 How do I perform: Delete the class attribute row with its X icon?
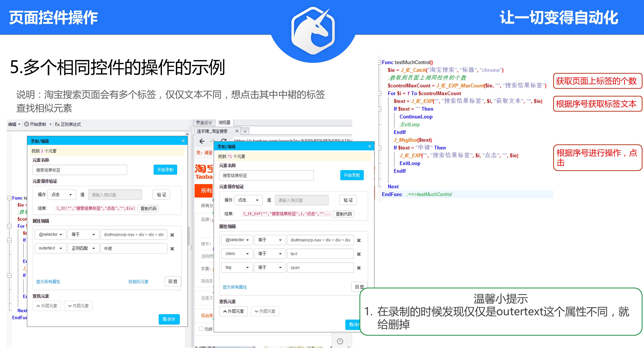tap(359, 254)
